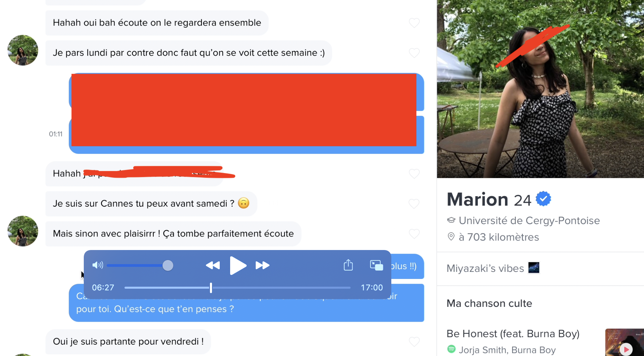The image size is (644, 356).
Task: Mute audio with the speaker icon
Action: tap(98, 265)
